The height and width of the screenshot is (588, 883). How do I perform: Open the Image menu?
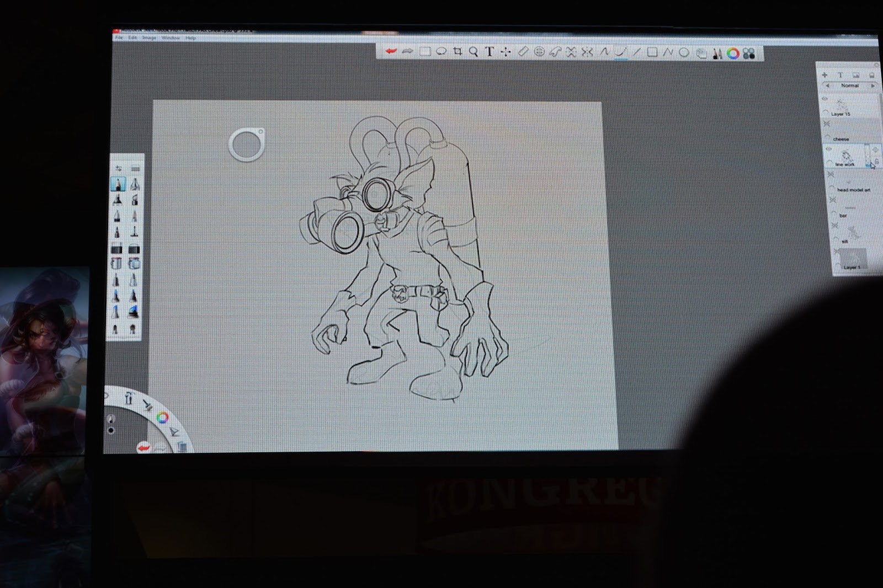click(x=150, y=38)
